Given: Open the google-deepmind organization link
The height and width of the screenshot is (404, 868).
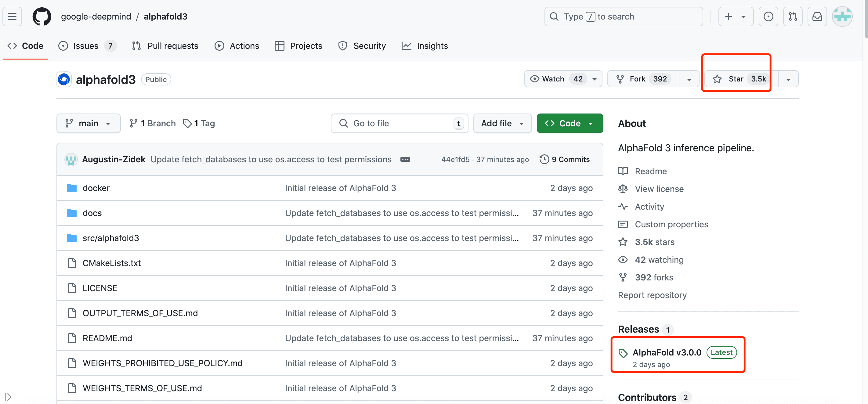Looking at the screenshot, I should [x=96, y=16].
